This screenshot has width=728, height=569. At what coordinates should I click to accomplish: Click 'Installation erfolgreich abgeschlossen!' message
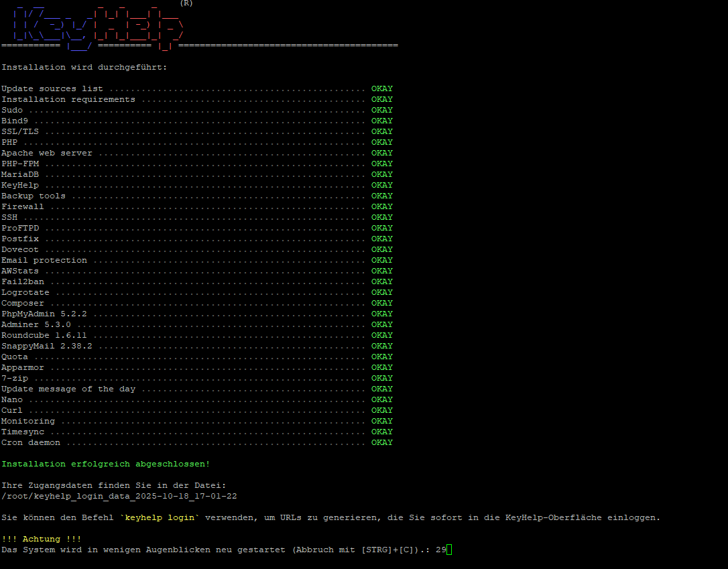(105, 464)
